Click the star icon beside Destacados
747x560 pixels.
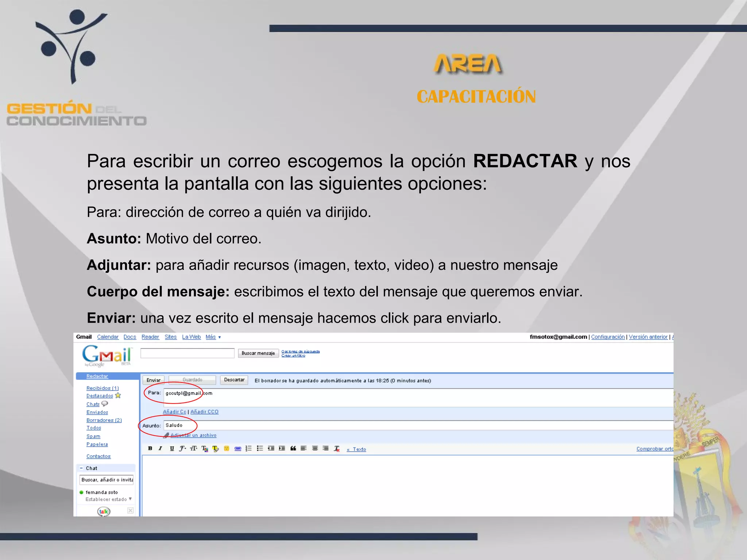point(118,395)
